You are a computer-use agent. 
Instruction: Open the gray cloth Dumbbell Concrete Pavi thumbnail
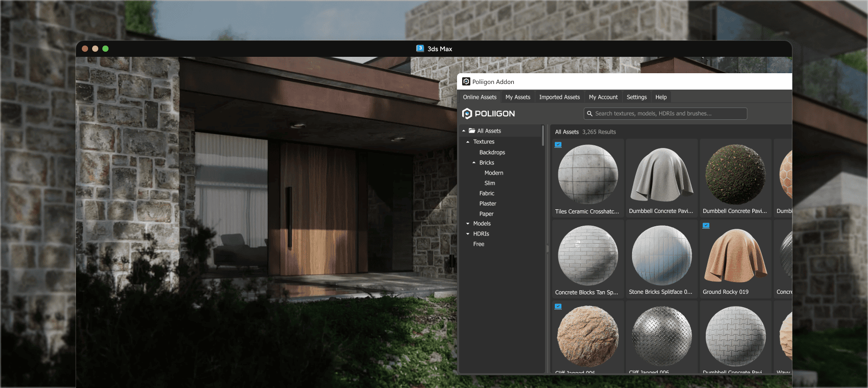tap(662, 175)
